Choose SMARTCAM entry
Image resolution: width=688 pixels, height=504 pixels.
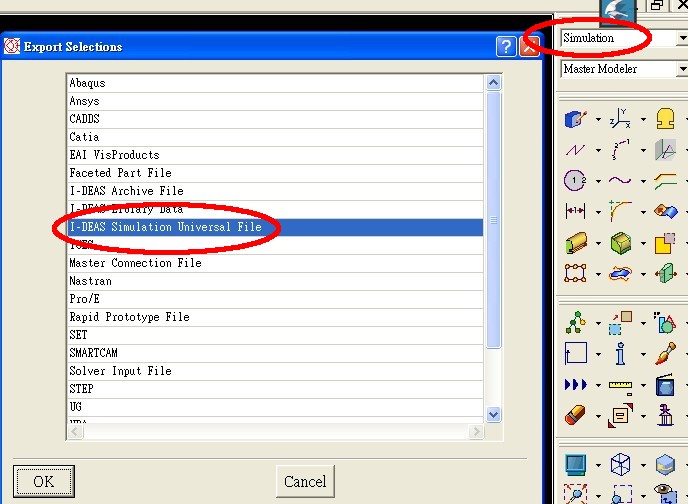275,353
